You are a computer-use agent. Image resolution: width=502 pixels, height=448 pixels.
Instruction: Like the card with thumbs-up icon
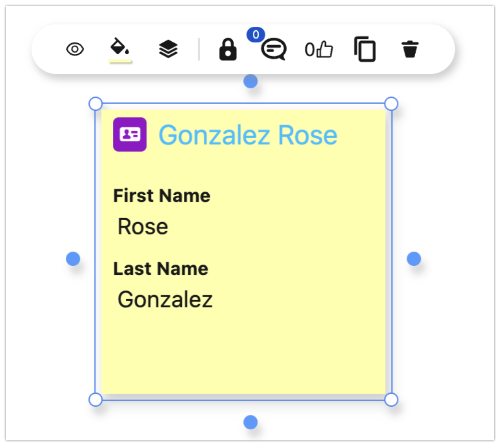320,49
